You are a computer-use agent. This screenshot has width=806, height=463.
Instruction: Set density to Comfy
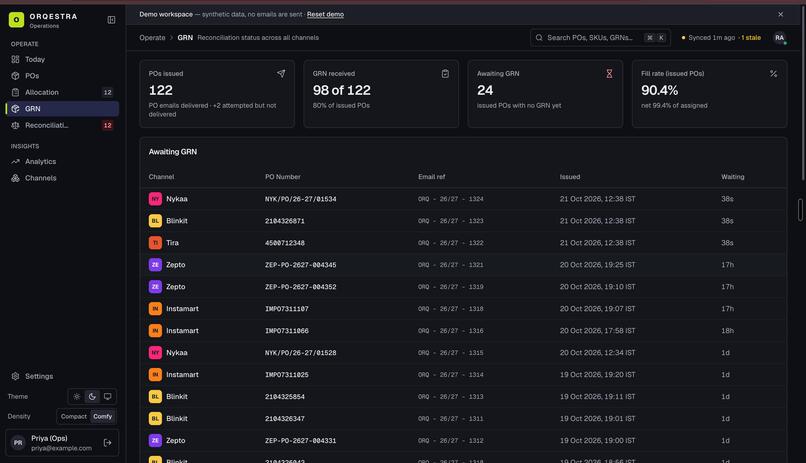[103, 416]
